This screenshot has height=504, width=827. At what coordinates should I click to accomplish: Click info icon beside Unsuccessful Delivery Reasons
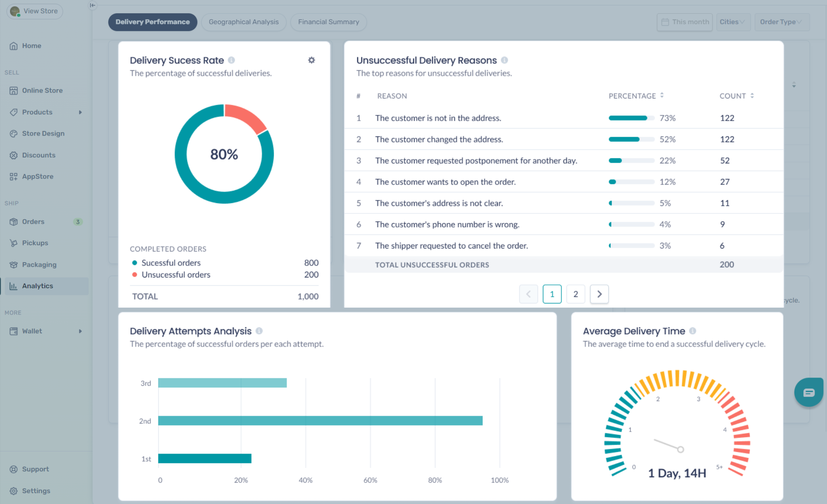pyautogui.click(x=504, y=60)
